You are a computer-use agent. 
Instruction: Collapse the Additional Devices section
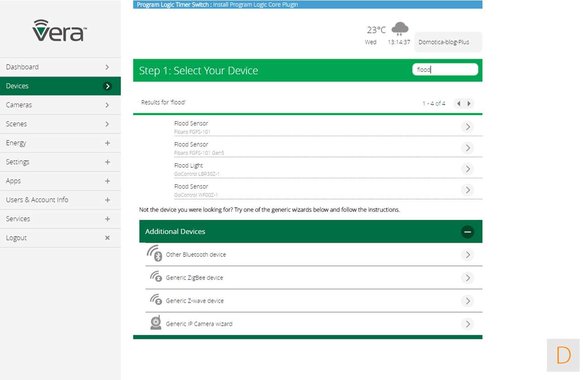click(467, 232)
